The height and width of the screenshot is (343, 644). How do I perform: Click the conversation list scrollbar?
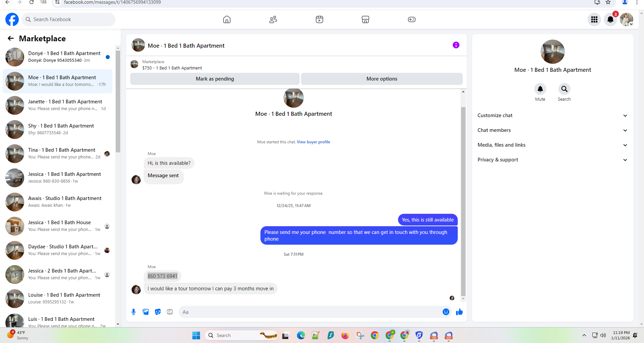[118, 101]
